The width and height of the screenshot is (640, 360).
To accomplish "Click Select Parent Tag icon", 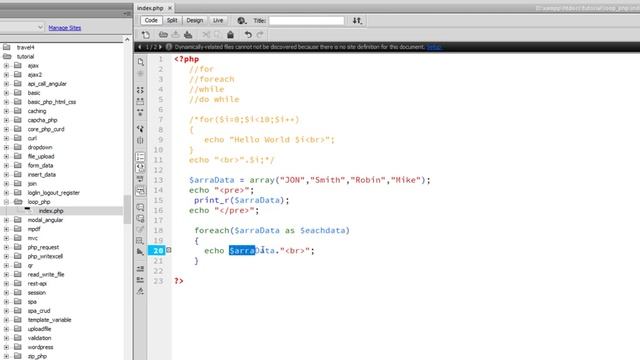I will click(x=140, y=129).
